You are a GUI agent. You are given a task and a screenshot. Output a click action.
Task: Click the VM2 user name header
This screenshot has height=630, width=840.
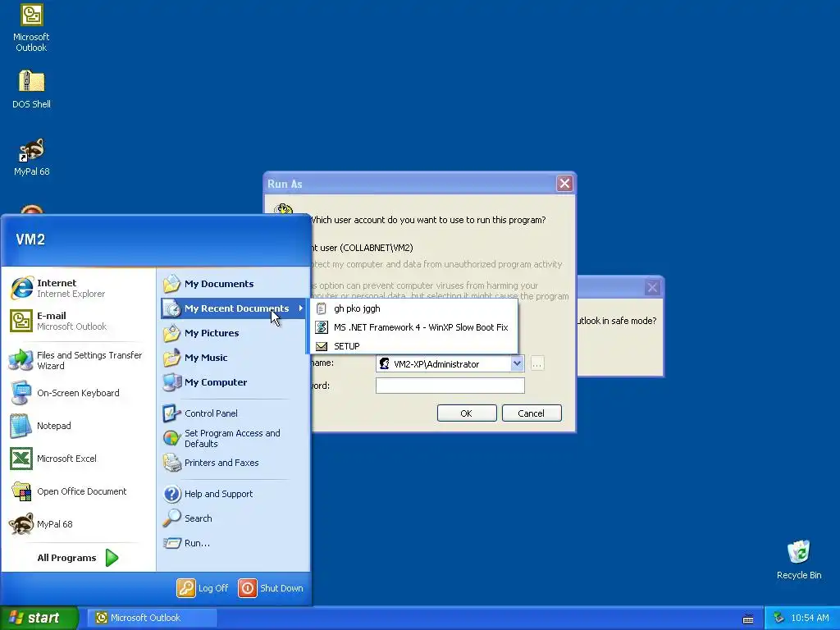click(30, 240)
